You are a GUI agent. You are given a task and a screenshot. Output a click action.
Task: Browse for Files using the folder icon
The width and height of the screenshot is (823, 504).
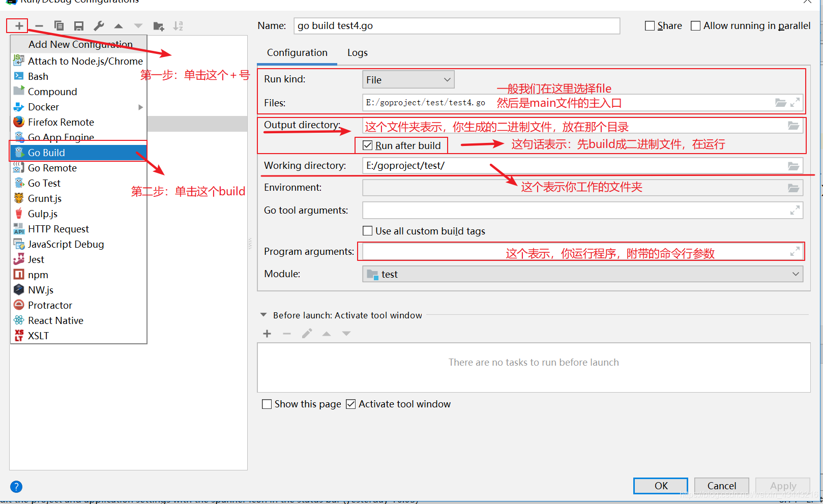pyautogui.click(x=781, y=103)
